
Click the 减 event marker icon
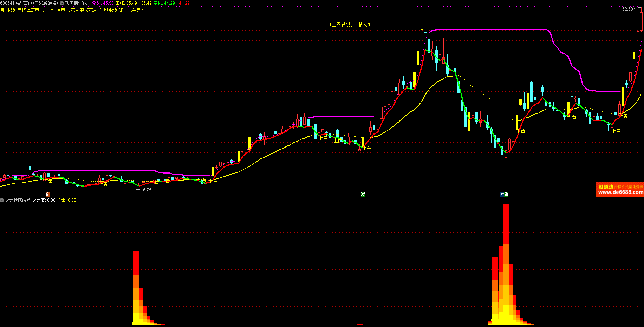[x=363, y=194]
